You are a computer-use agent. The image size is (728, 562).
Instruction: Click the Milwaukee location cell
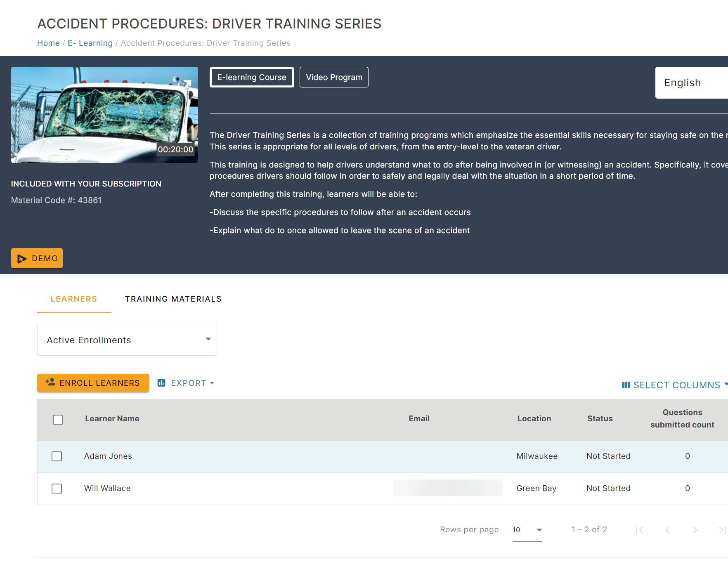pos(537,456)
